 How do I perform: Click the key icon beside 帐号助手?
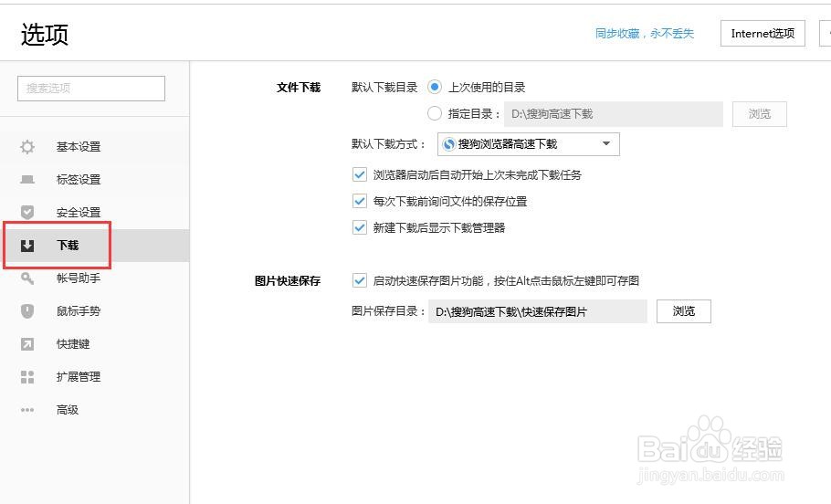27,278
